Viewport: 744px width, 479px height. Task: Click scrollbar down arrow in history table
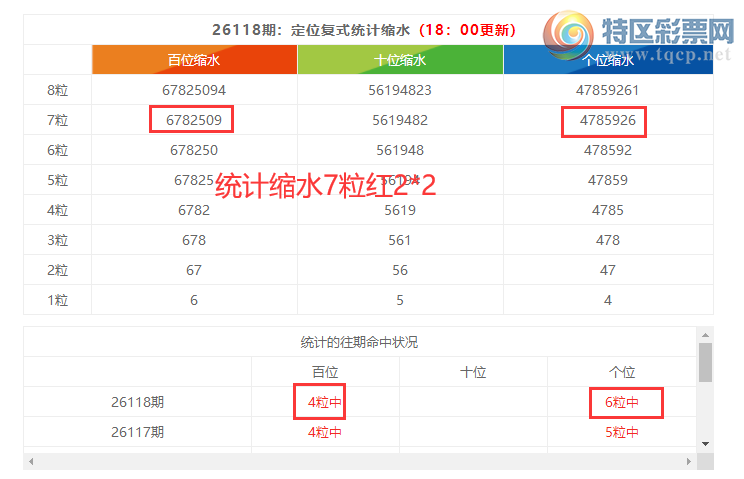point(706,444)
